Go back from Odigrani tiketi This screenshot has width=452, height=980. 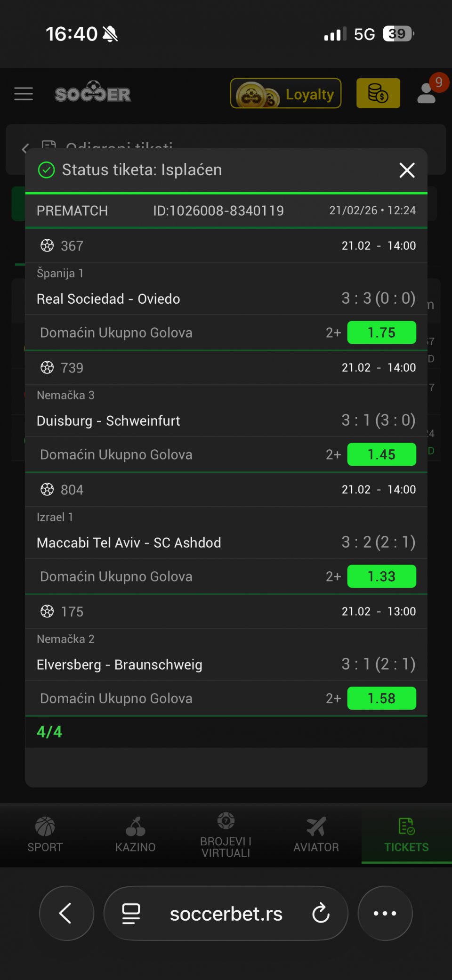(25, 149)
